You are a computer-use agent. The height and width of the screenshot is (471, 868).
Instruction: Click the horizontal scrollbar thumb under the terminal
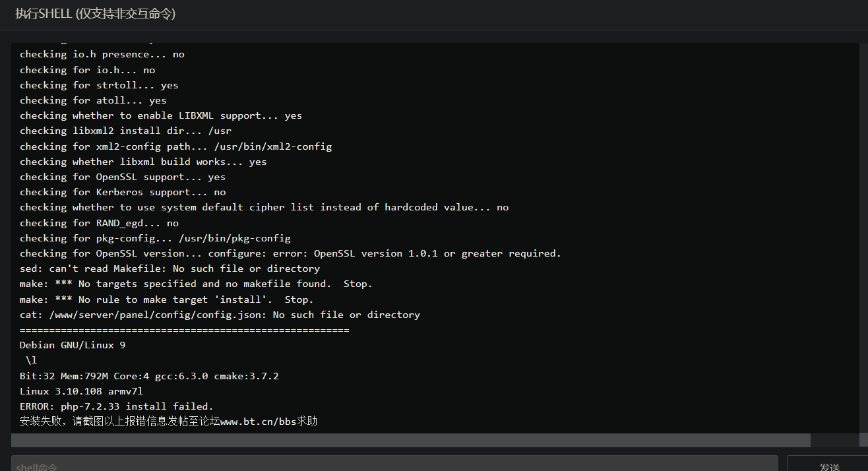coord(410,440)
